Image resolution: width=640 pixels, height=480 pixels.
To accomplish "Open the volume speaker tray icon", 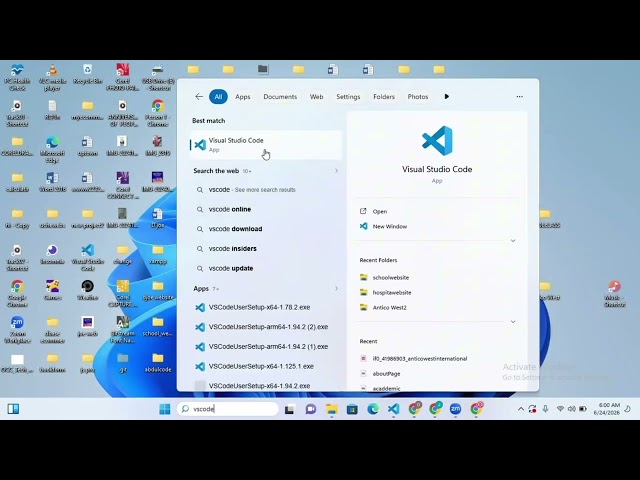I will point(571,409).
